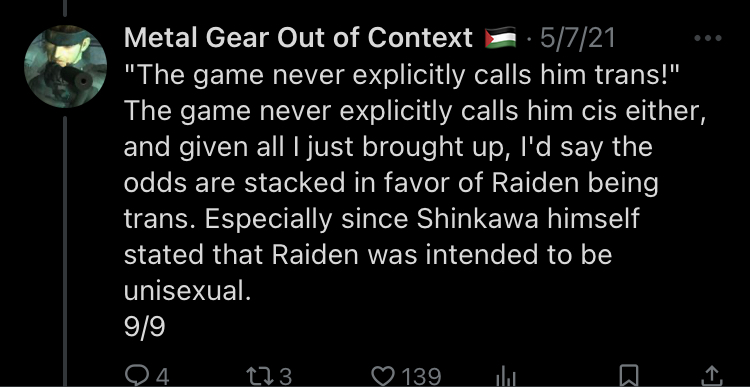This screenshot has height=387, width=750.
Task: Open the 5/7/21 timestamp link
Action: [x=577, y=38]
